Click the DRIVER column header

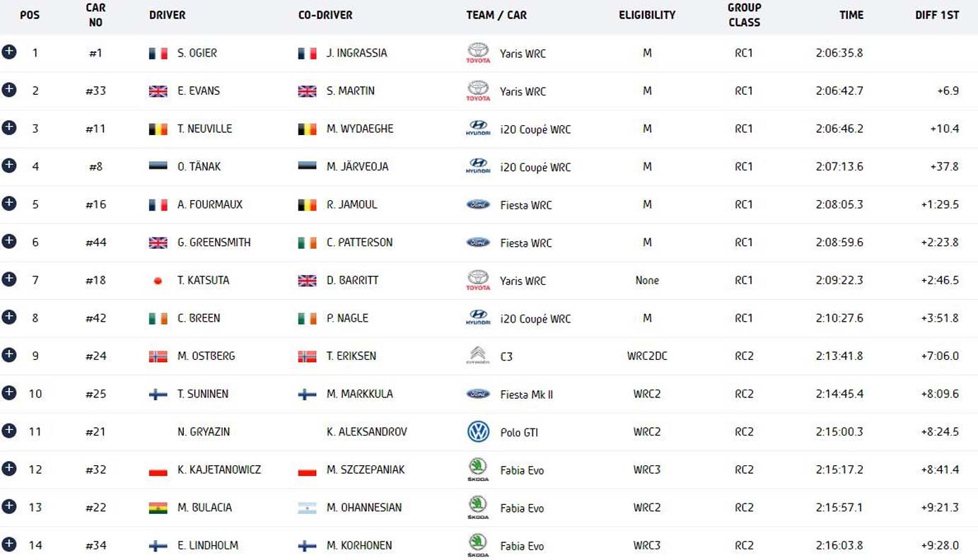point(167,15)
